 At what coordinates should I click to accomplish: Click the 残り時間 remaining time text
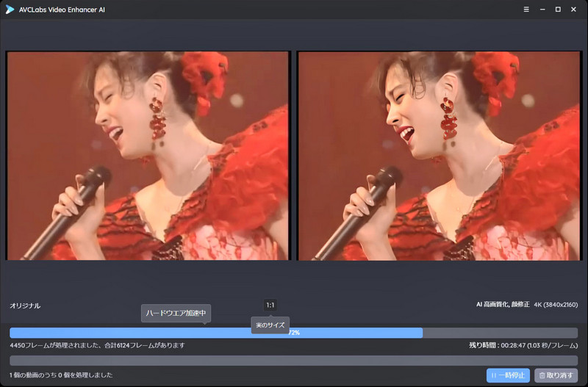(x=523, y=345)
